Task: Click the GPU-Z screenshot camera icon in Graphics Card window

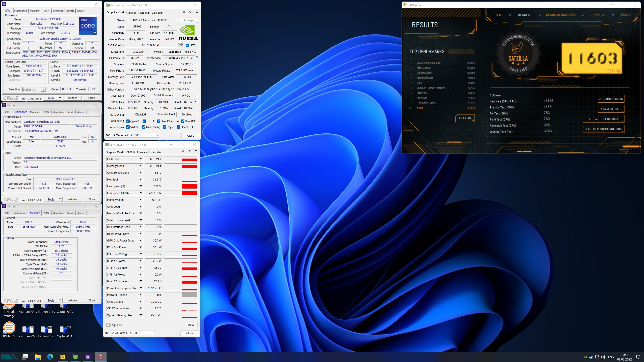Action: click(184, 12)
